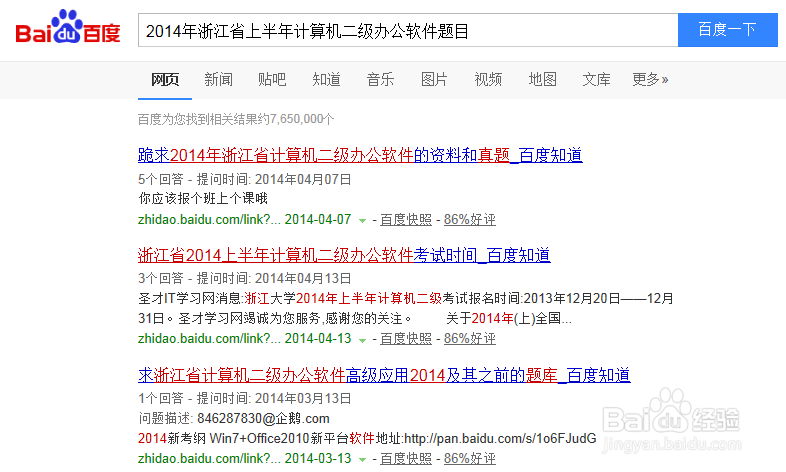
Task: Open result 跪求2014年浙江省计算机二级办公软件的资料和真题
Action: tap(360, 155)
